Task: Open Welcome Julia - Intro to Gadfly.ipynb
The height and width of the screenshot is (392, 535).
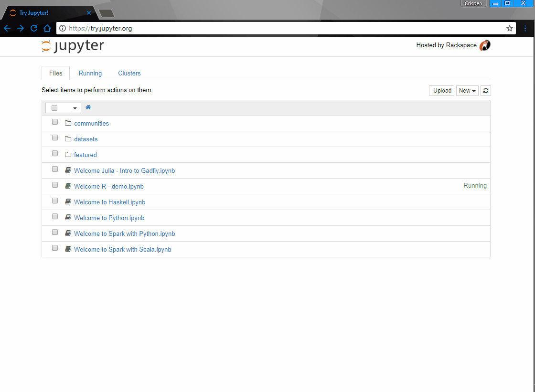Action: [125, 170]
